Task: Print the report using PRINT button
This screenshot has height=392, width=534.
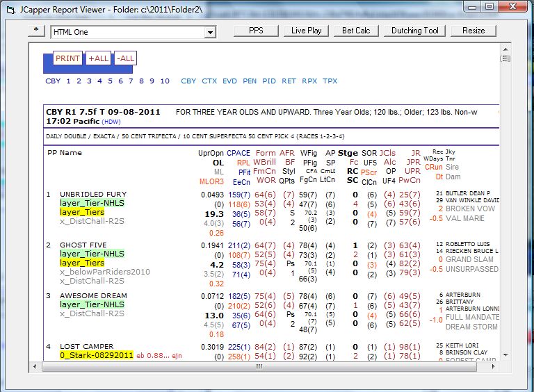Action: [x=67, y=58]
